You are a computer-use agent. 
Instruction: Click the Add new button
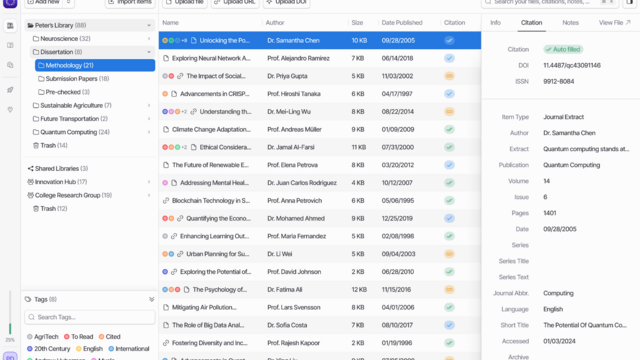[x=44, y=2]
